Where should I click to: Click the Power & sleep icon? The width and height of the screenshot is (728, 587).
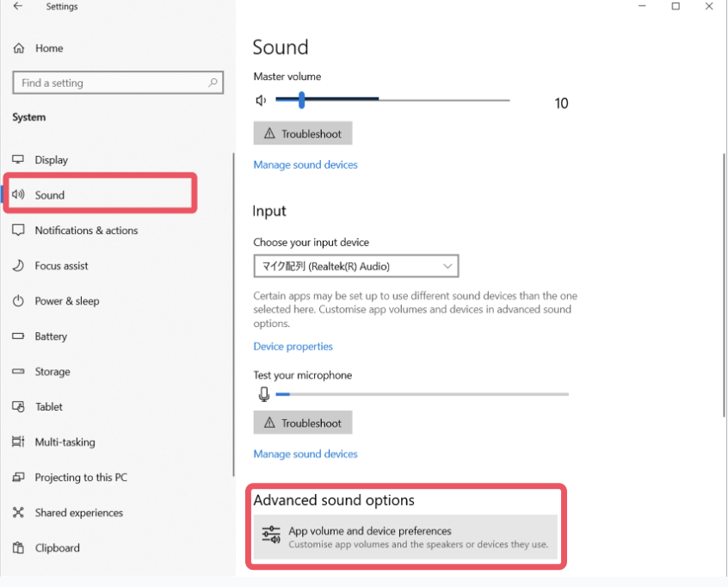[18, 301]
